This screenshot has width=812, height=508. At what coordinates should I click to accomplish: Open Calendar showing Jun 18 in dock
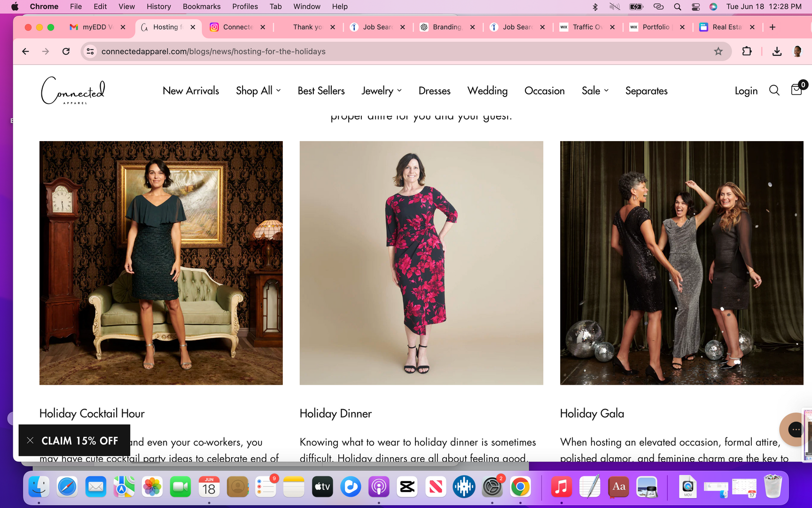(209, 487)
